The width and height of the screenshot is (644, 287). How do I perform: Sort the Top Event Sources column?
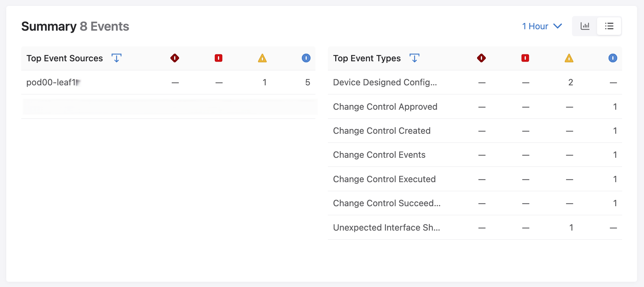(x=116, y=58)
